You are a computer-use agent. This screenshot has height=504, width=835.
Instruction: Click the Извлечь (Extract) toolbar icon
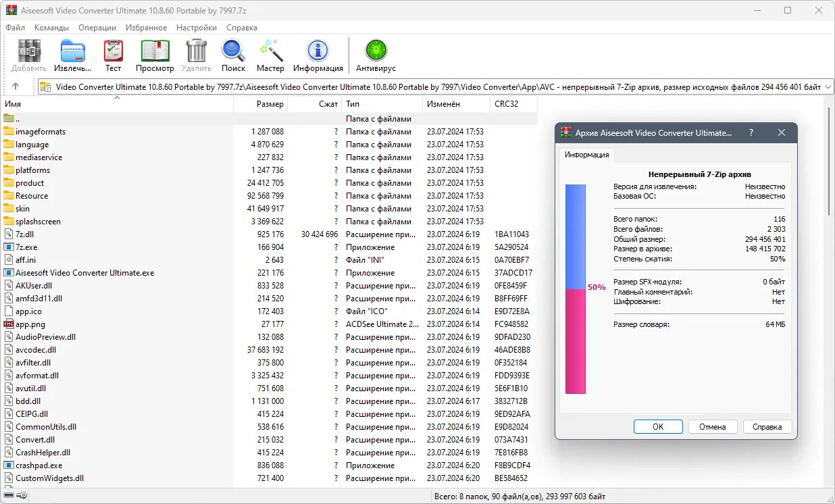coord(73,55)
